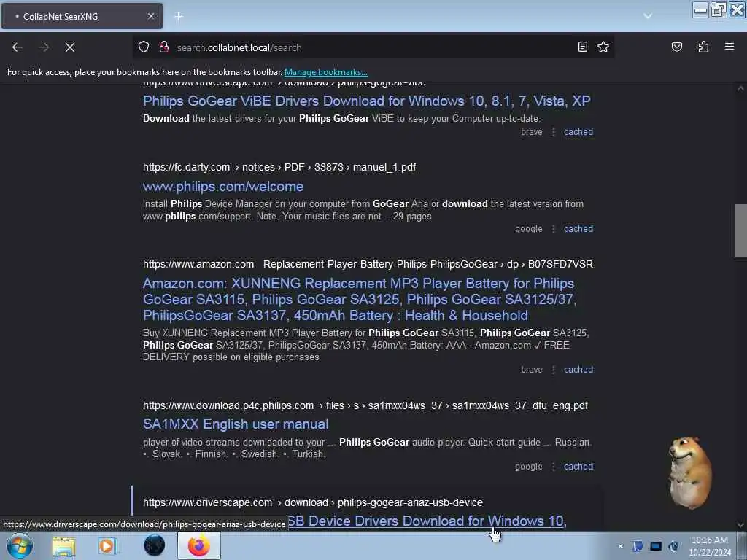Click driverscape.com ariaz-usb-device URL

[x=312, y=502]
